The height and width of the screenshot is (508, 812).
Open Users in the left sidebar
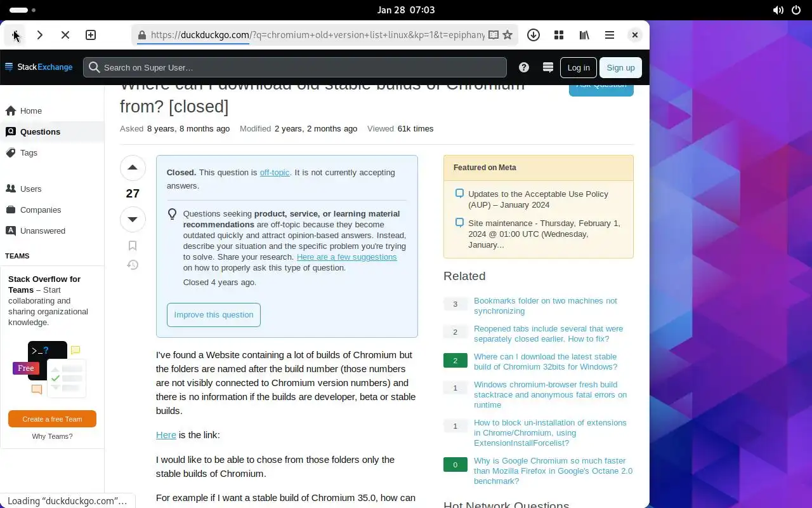(51, 189)
